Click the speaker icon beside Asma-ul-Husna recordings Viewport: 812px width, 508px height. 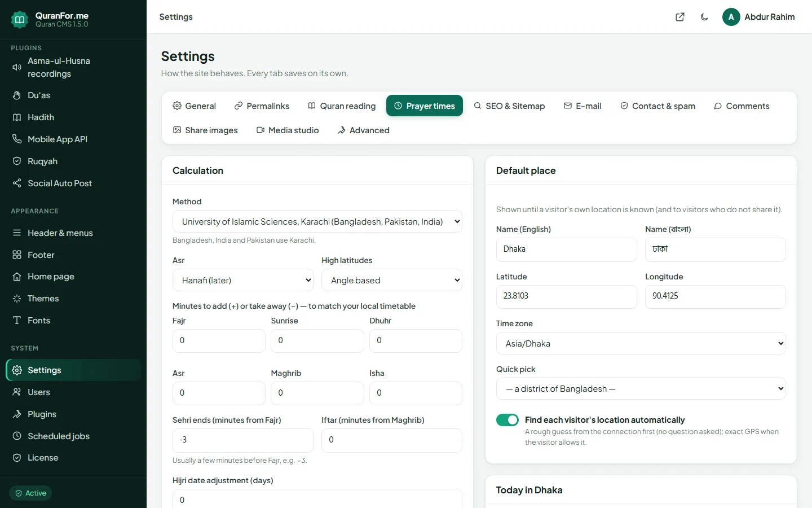pyautogui.click(x=17, y=67)
